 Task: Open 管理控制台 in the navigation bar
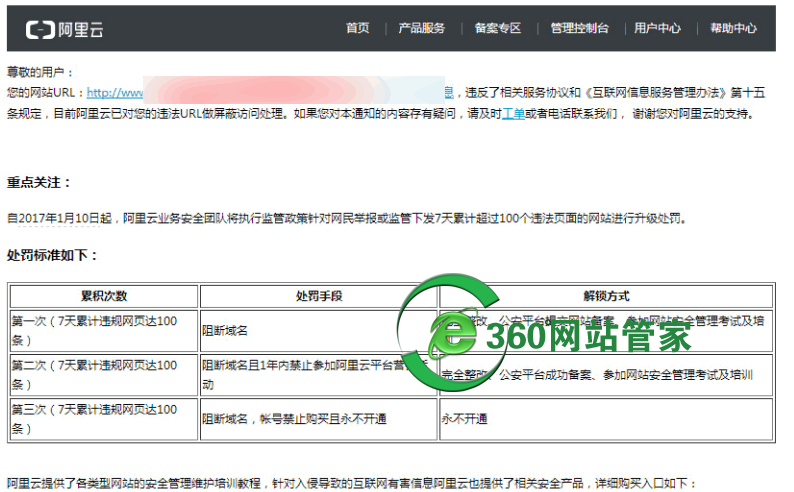(x=579, y=28)
